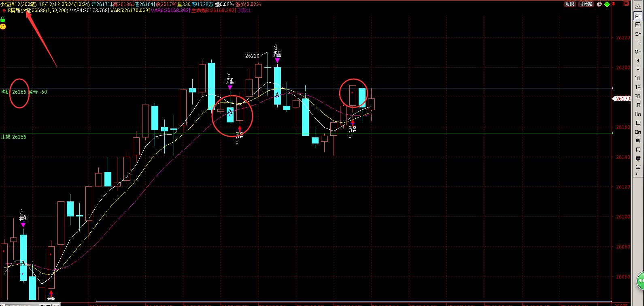Click the green round 40 badge

[640, 280]
